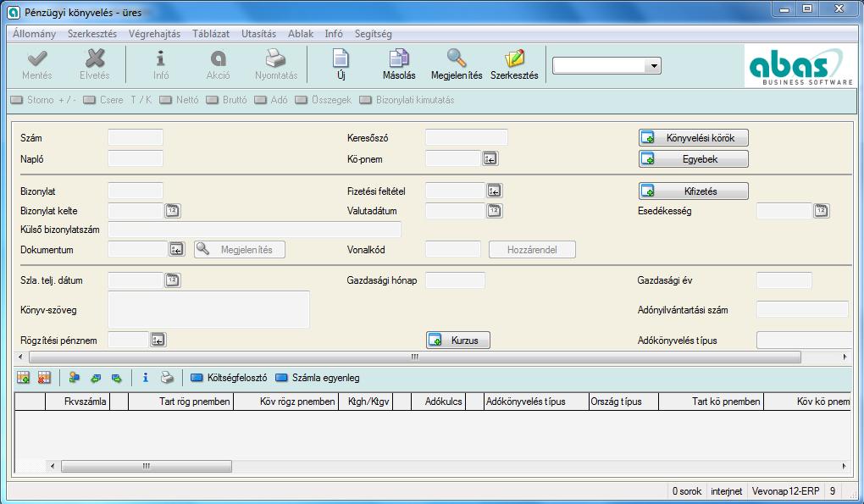Click the Megjelenítés magnifier icon in main toolbar
This screenshot has height=504, width=864.
point(457,58)
